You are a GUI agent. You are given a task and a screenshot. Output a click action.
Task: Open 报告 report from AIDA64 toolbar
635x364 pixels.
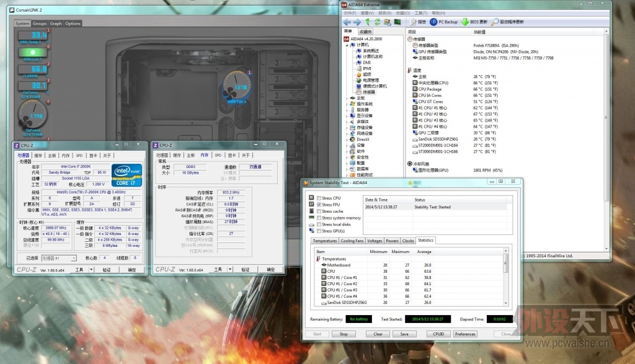click(x=417, y=22)
